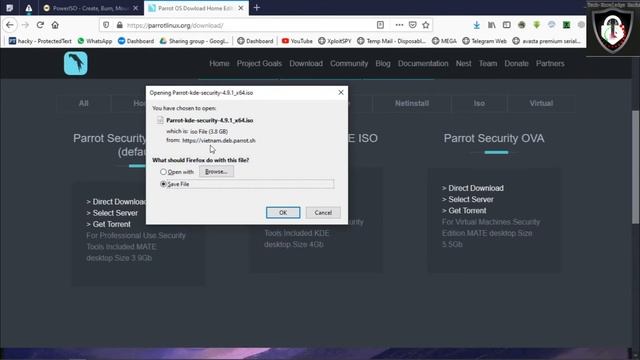Click the dark green square extension icon
The width and height of the screenshot is (640, 360).
tap(567, 25)
